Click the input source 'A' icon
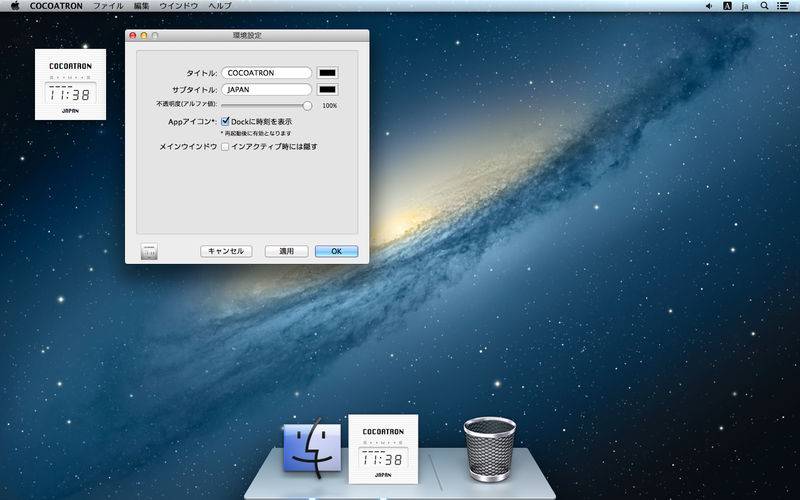This screenshot has width=800, height=500. [x=728, y=6]
